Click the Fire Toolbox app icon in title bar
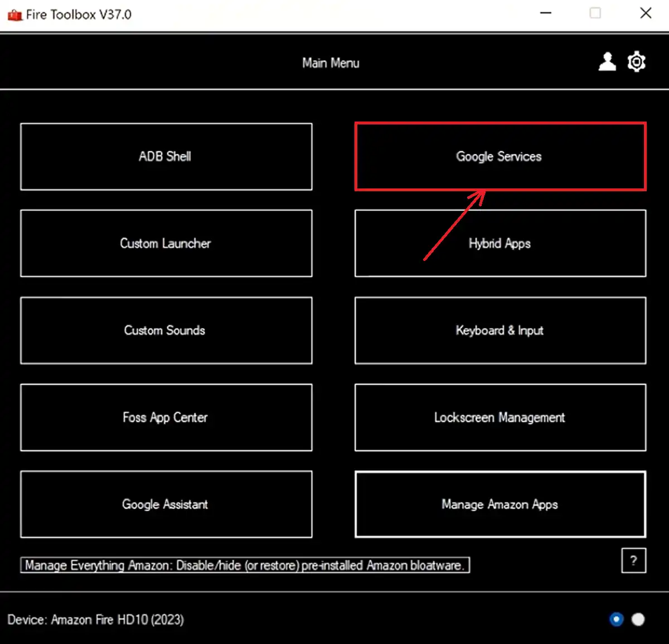This screenshot has width=669, height=644. click(x=14, y=14)
